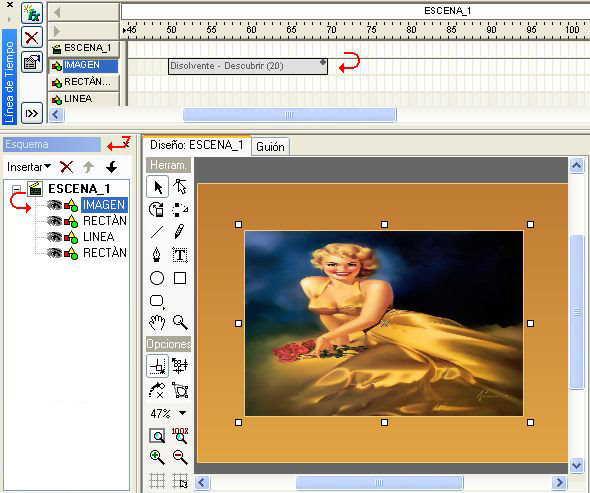Viewport: 590px width, 493px height.
Task: Switch to the Guión tab
Action: (x=270, y=146)
